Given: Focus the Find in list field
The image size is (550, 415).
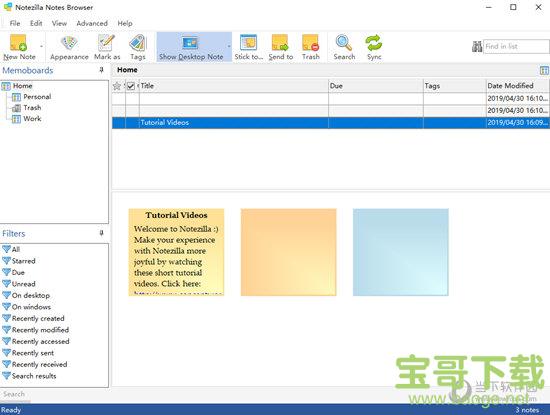Looking at the screenshot, I should [x=516, y=47].
